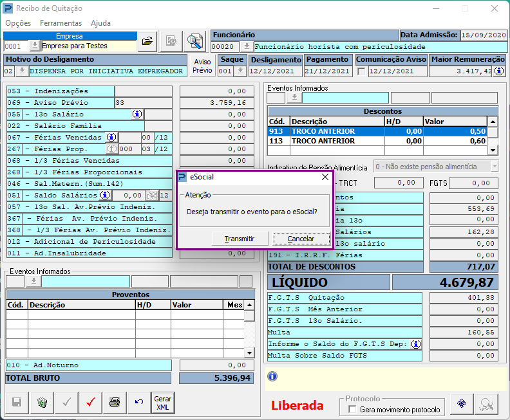510x420 pixels.
Task: Click info icon on Férias Vencidas row
Action: [x=111, y=137]
